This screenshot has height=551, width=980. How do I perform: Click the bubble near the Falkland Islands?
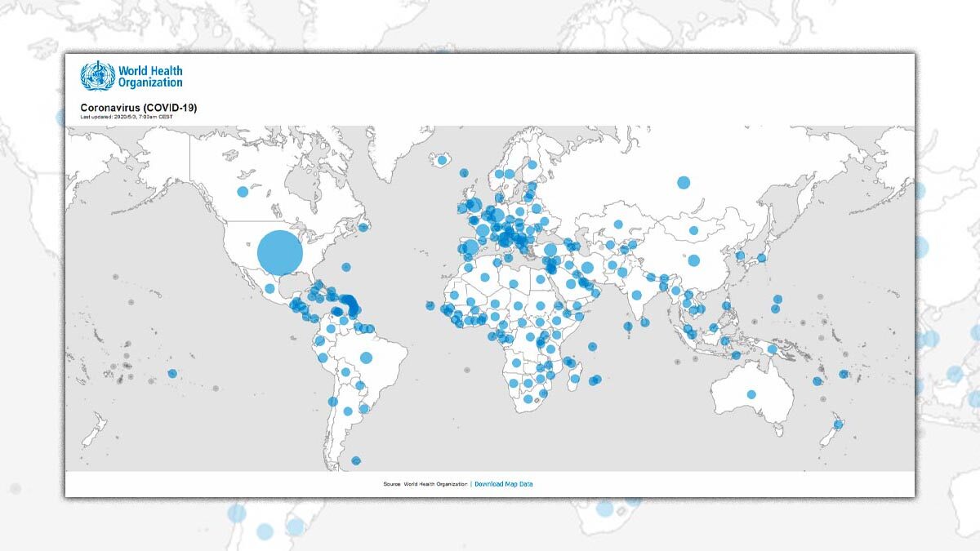[355, 461]
